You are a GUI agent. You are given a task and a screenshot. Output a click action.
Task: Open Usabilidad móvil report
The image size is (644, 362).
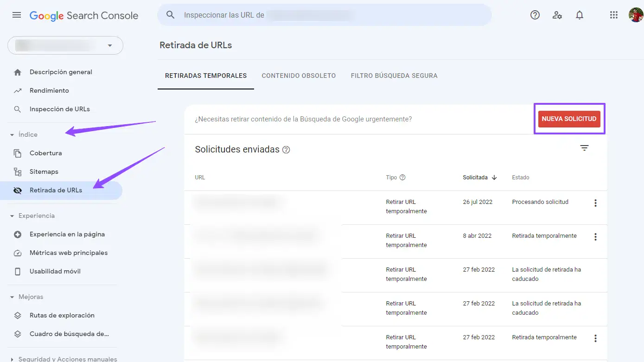click(55, 271)
